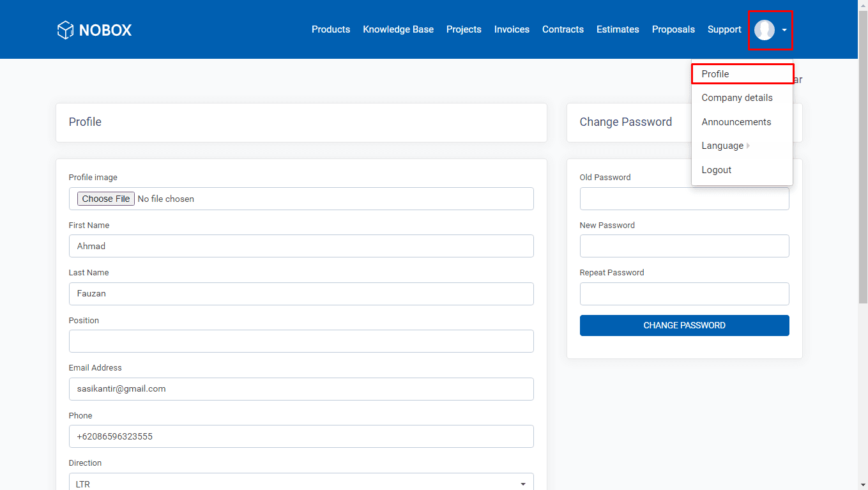This screenshot has height=490, width=868.
Task: Open the user avatar icon
Action: pyautogui.click(x=764, y=29)
